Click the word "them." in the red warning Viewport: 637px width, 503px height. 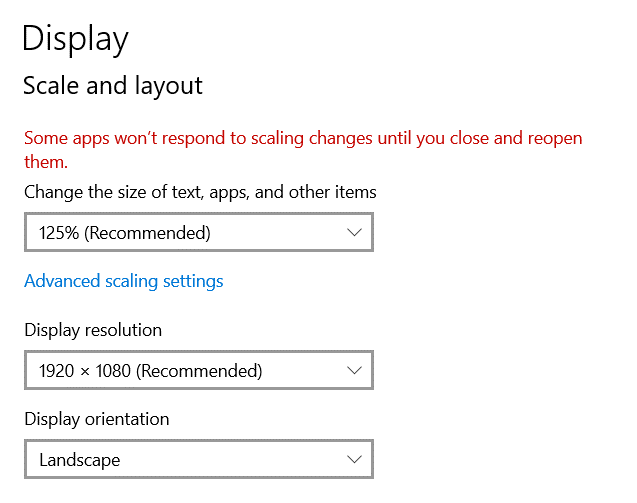(46, 161)
